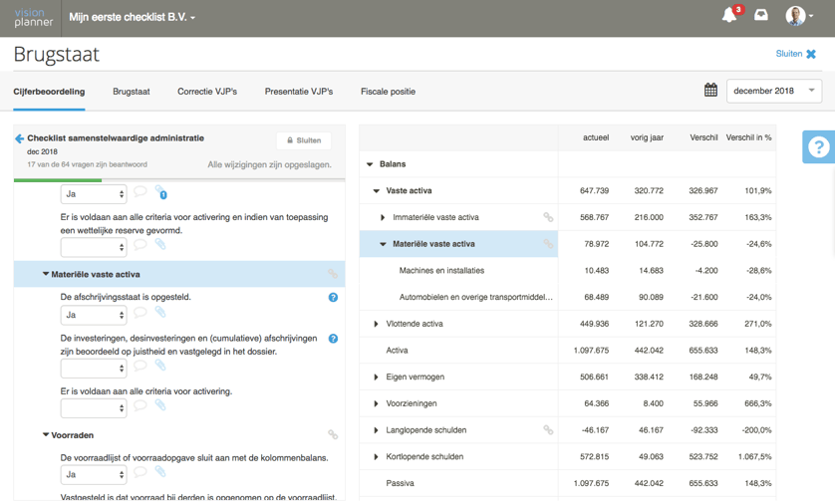Viewport: 835px width, 504px height.
Task: Expand the Vlottende activa row
Action: click(x=376, y=324)
